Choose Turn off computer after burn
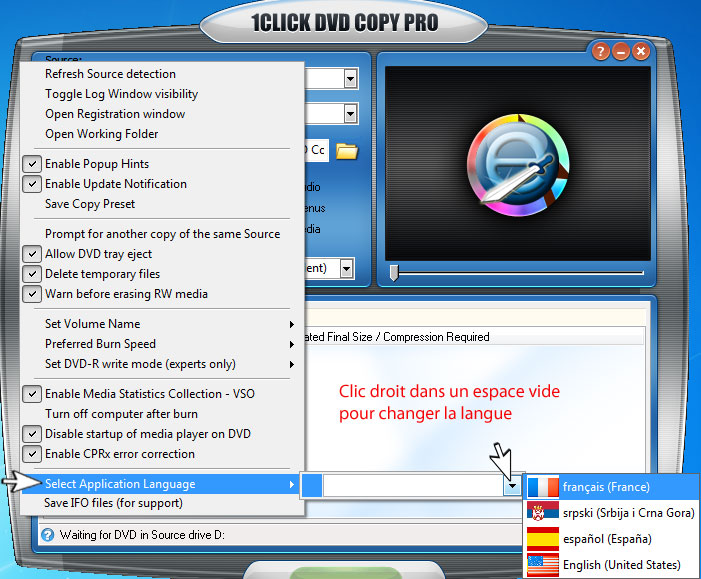Viewport: 701px width, 579px height. (162, 414)
